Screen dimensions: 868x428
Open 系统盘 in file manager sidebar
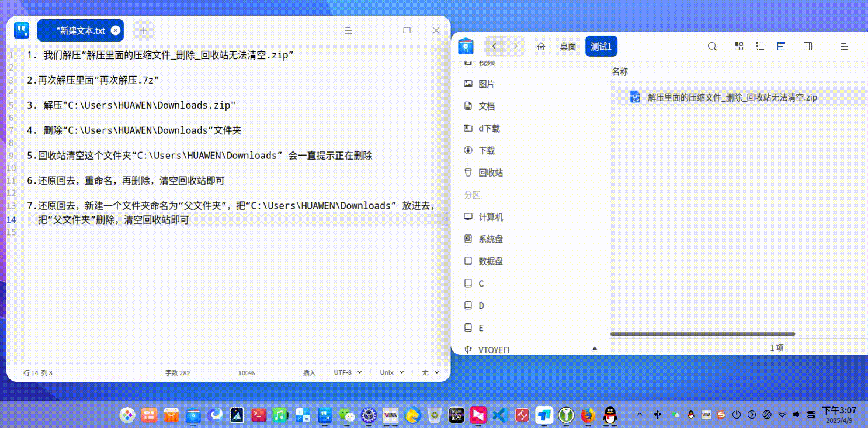click(x=491, y=239)
